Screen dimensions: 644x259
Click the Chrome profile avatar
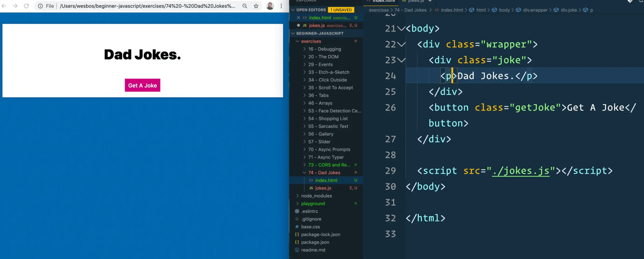click(x=270, y=6)
